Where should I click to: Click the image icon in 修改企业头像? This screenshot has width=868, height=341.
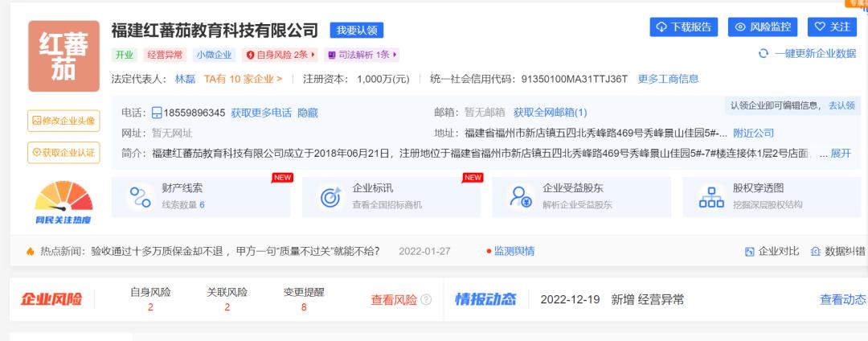(36, 121)
